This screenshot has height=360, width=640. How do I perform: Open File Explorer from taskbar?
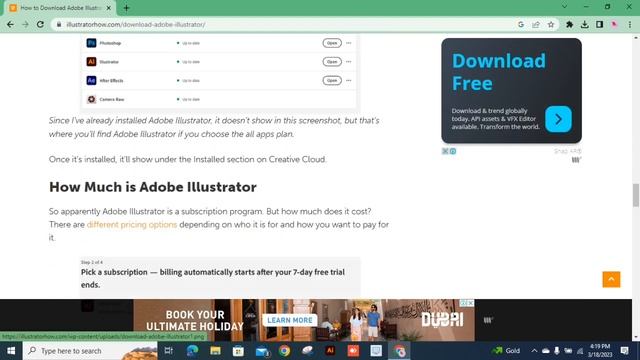tap(215, 351)
